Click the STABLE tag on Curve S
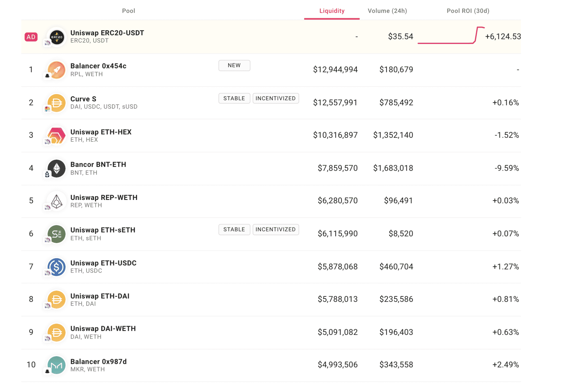This screenshot has height=392, width=577. coord(234,98)
